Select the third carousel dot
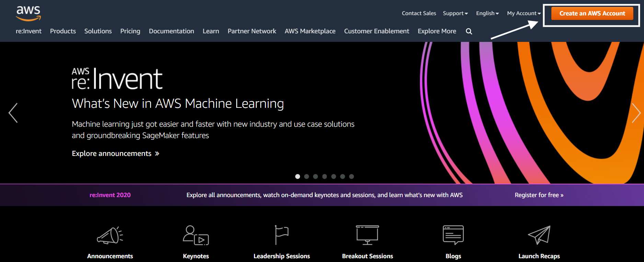Screen dimensions: 644x262 click(x=315, y=176)
